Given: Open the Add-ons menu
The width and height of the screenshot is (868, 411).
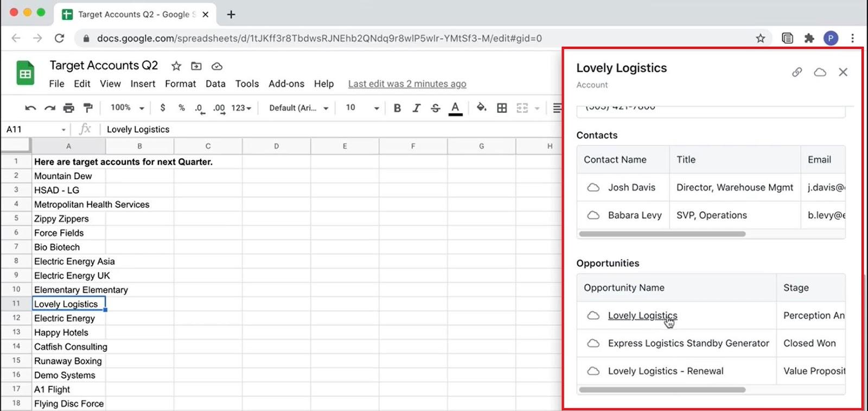Looking at the screenshot, I should coord(286,84).
